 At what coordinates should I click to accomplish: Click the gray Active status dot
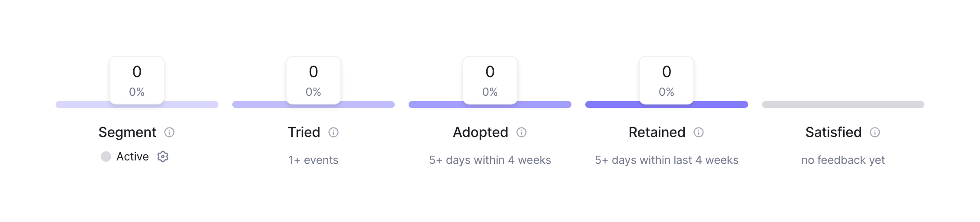106,157
